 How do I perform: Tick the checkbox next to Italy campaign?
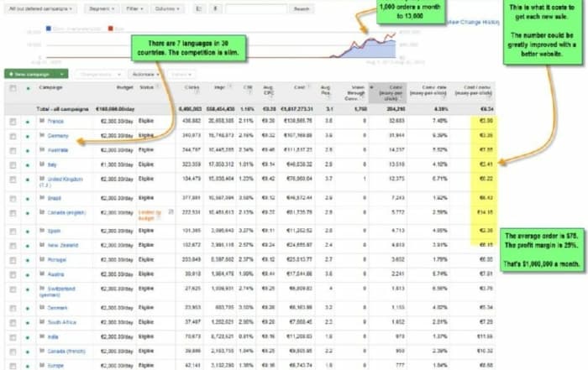pyautogui.click(x=12, y=165)
